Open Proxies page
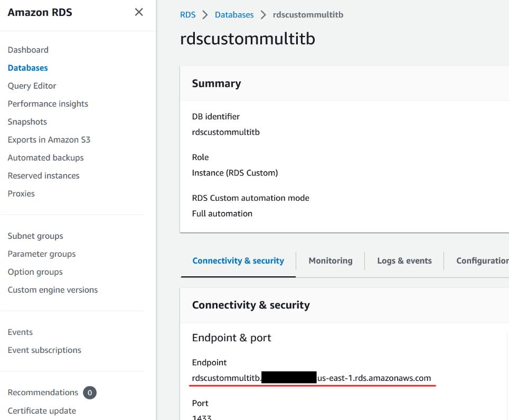The width and height of the screenshot is (509, 420). point(21,193)
